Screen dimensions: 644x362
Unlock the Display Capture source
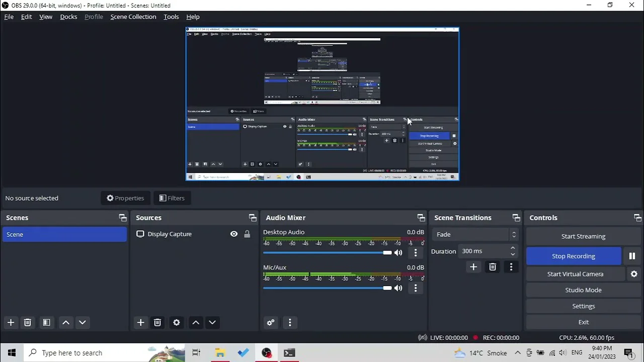click(x=247, y=234)
